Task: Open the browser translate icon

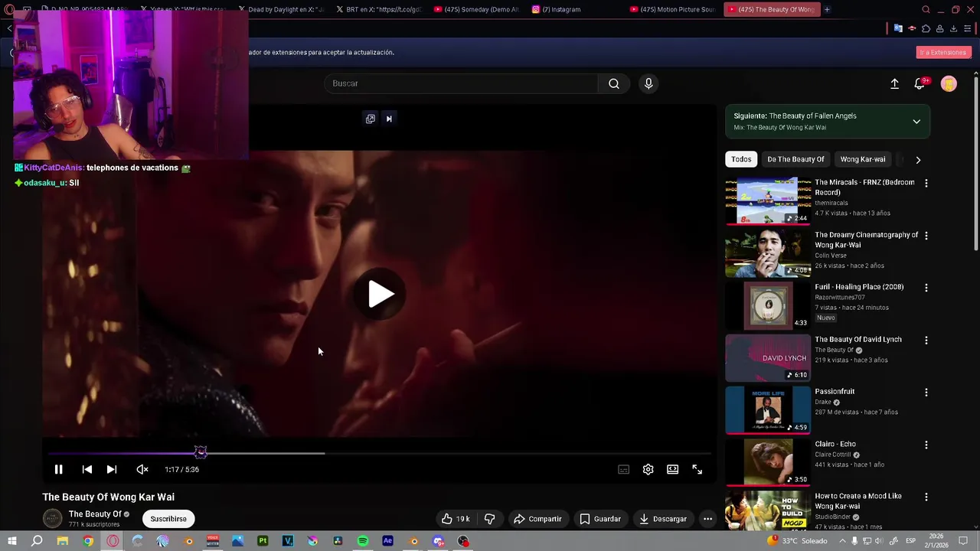Action: click(x=898, y=28)
